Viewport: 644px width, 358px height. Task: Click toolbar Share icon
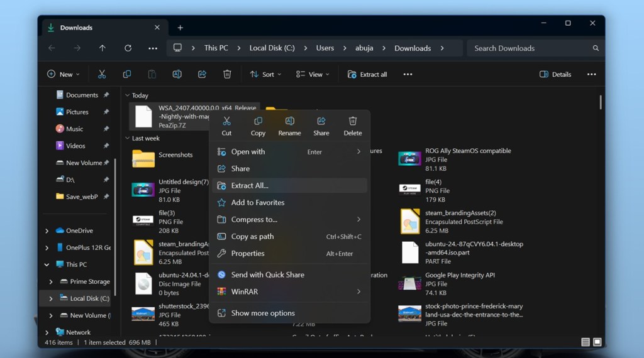[202, 74]
